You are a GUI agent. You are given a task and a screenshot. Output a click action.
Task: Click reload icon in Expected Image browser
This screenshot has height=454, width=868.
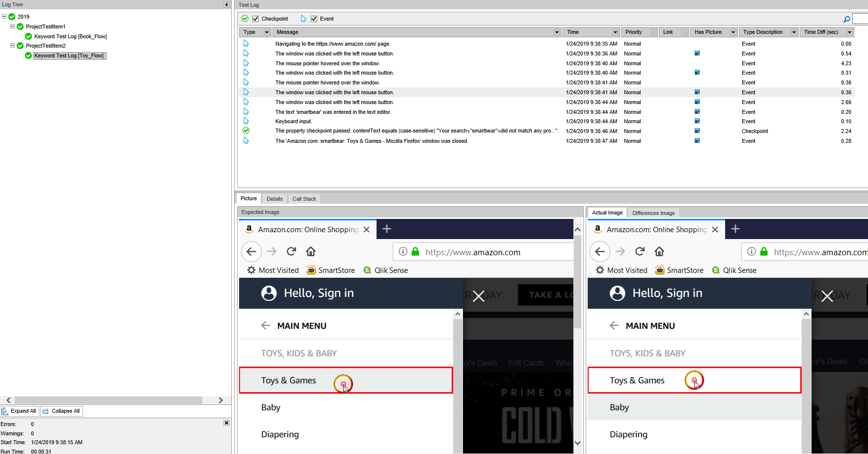pos(291,251)
